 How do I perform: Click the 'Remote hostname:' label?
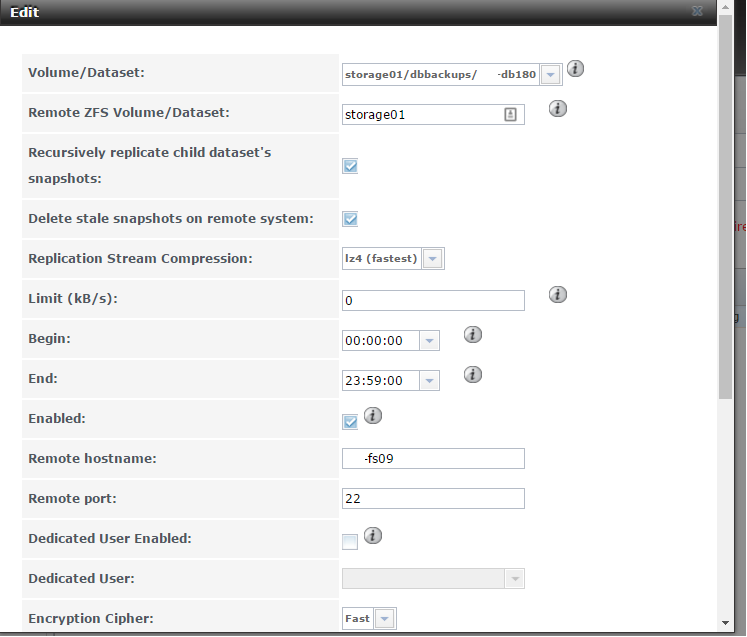tap(92, 458)
